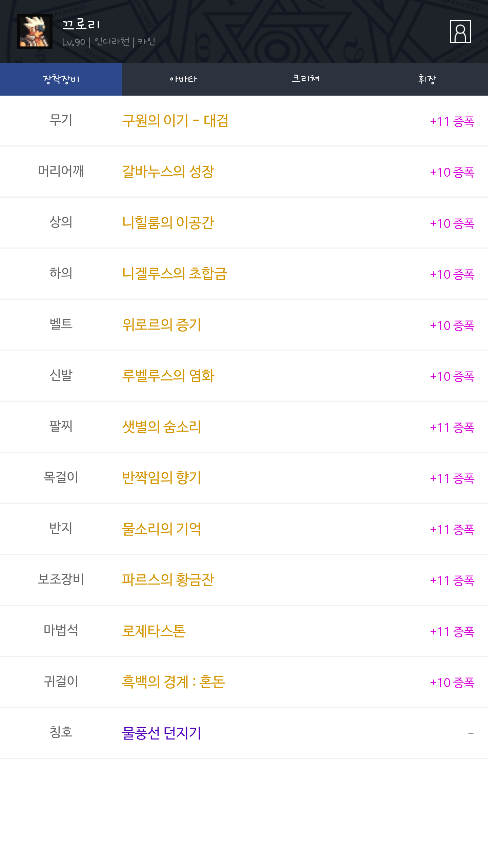Select ring item 물소리의 기억

161,529
